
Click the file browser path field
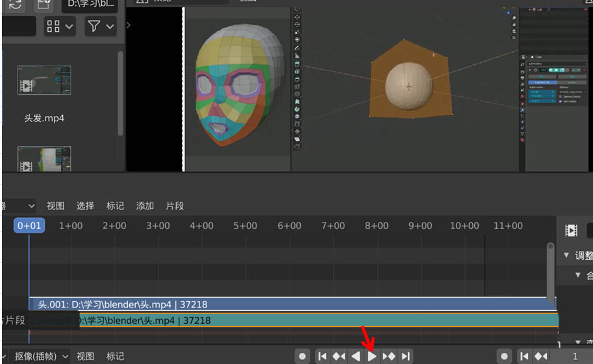[x=90, y=6]
